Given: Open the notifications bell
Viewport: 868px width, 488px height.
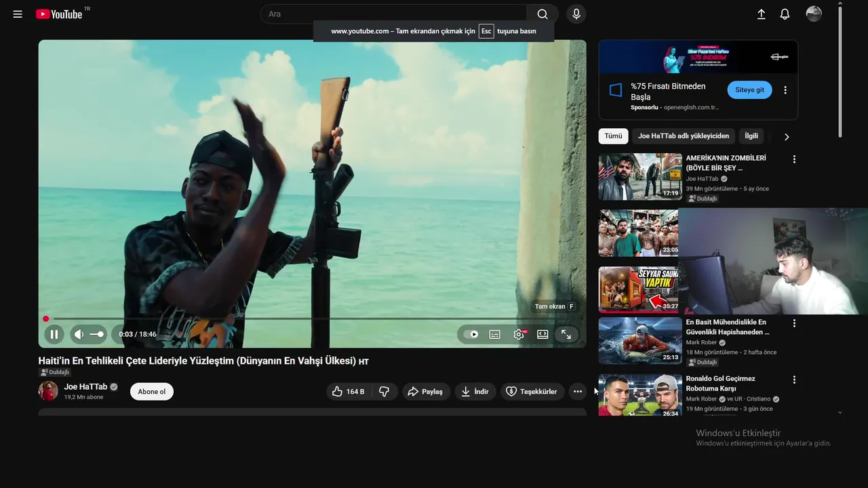Looking at the screenshot, I should (785, 14).
